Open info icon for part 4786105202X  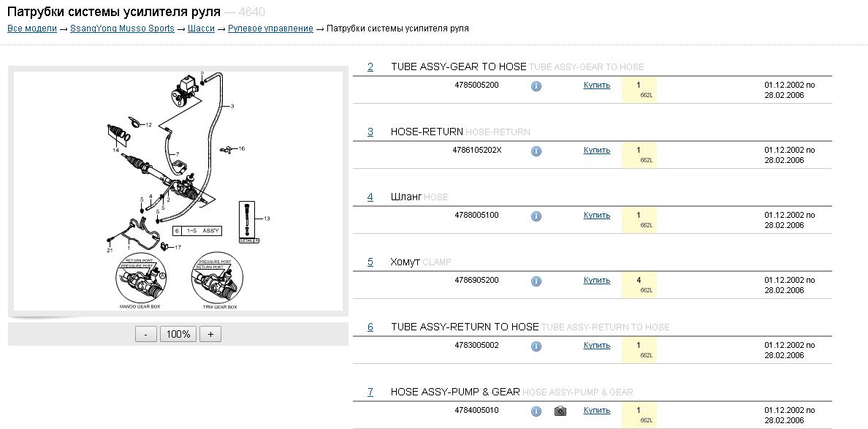pos(536,151)
